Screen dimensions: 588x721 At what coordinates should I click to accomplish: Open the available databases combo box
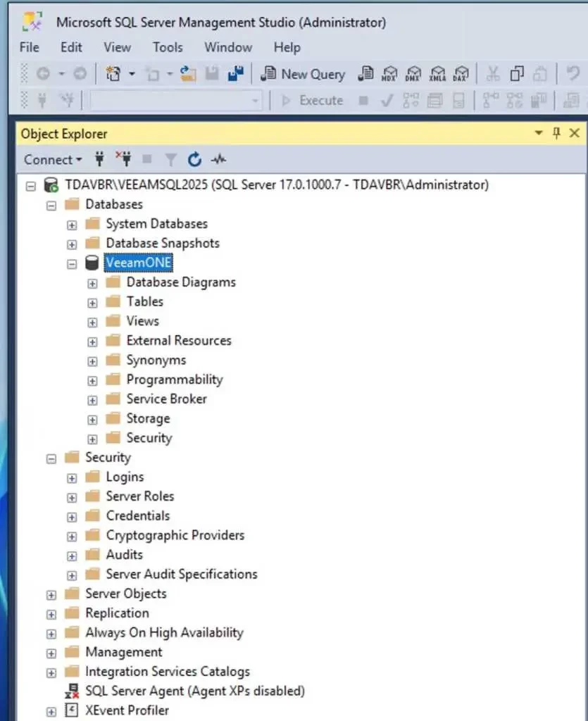[x=176, y=100]
